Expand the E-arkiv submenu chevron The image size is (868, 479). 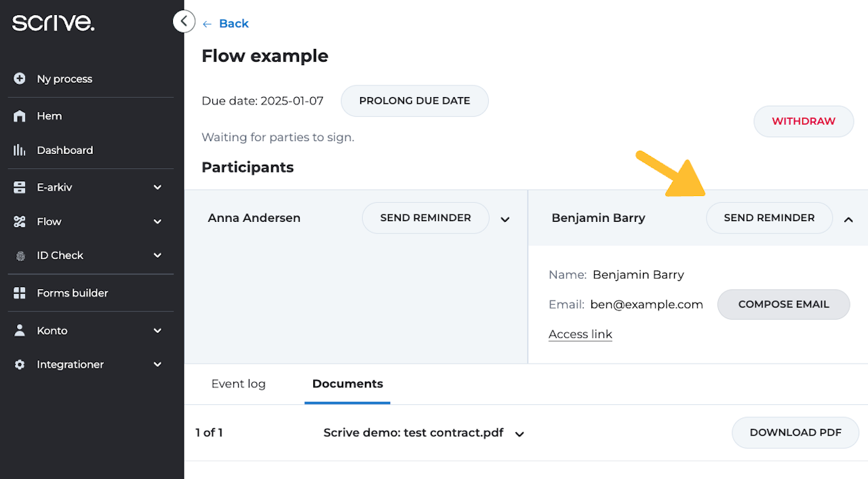(157, 187)
